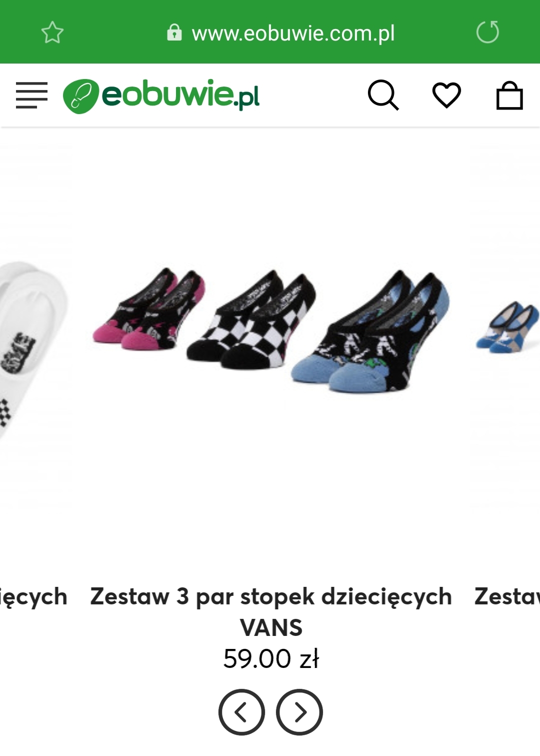Screen dimensions: 540x756
Task: Show the previous product with left arrow
Action: 241,712
